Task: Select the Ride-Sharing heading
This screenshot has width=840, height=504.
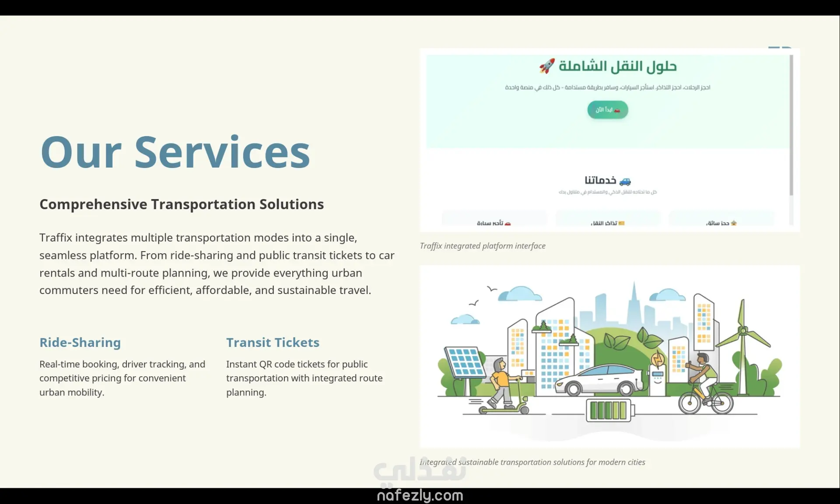Action: [80, 343]
